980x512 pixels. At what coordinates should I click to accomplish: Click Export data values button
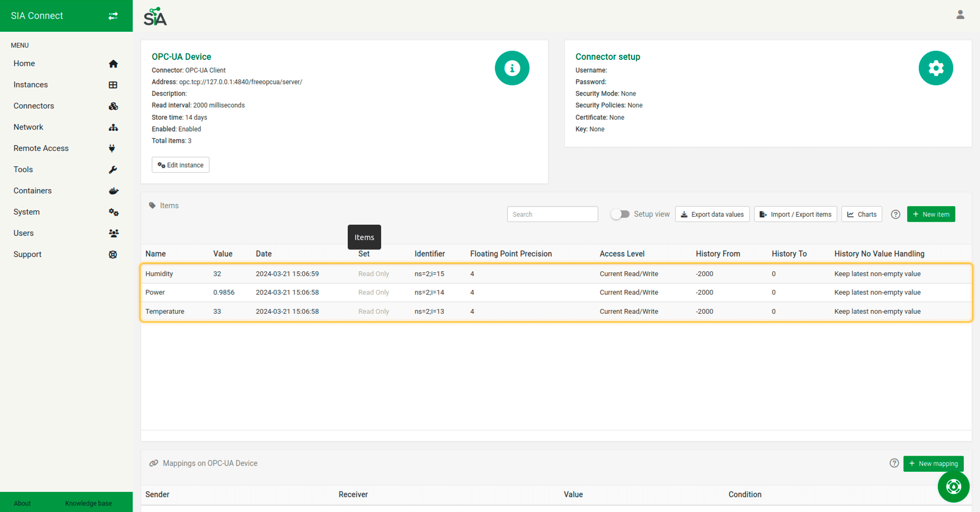(x=712, y=214)
